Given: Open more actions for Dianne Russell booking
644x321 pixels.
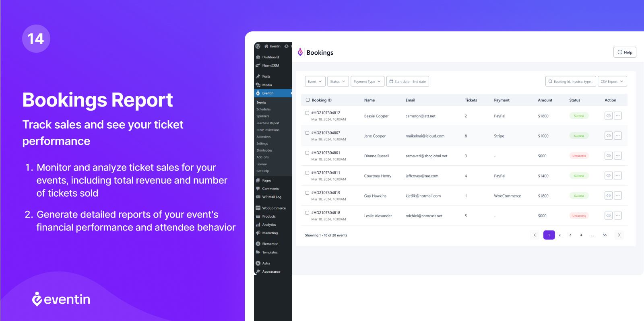Looking at the screenshot, I should [x=618, y=156].
